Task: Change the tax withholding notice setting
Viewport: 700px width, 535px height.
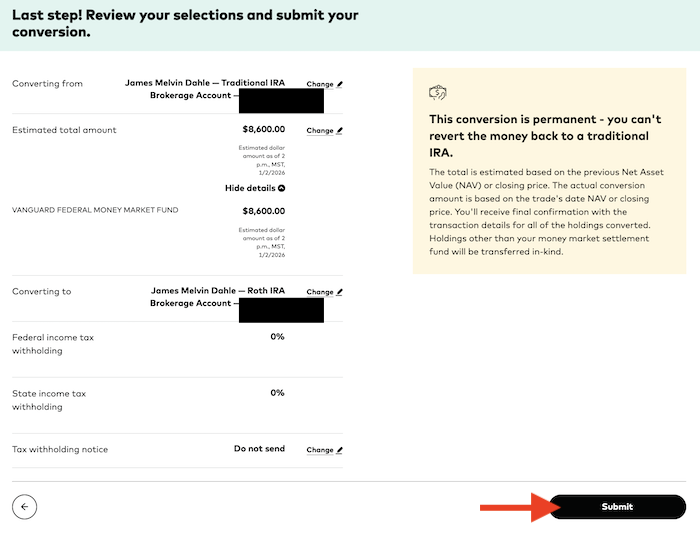Action: tap(320, 450)
